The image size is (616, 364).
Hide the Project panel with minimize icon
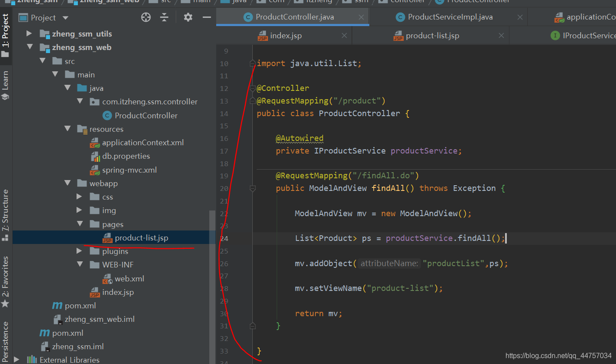207,17
